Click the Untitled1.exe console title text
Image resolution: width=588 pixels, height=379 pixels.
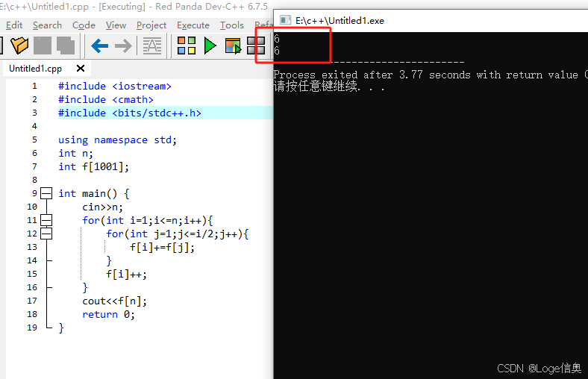(x=340, y=21)
